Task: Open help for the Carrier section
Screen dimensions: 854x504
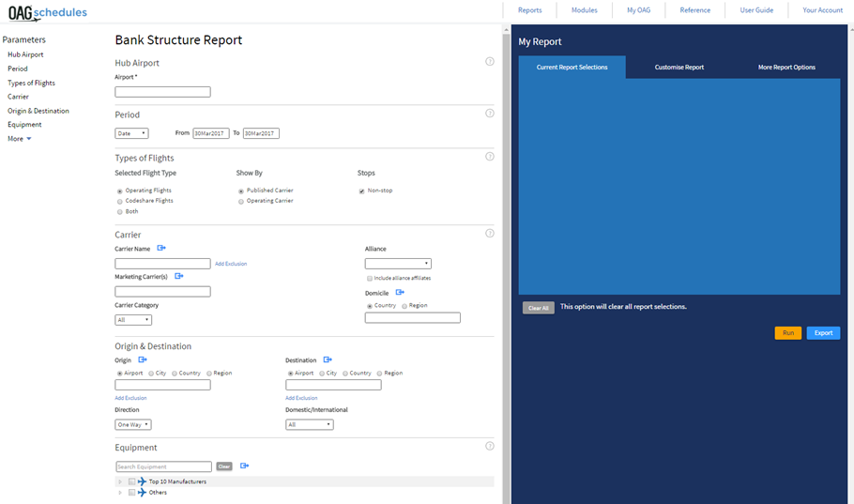Action: [490, 233]
